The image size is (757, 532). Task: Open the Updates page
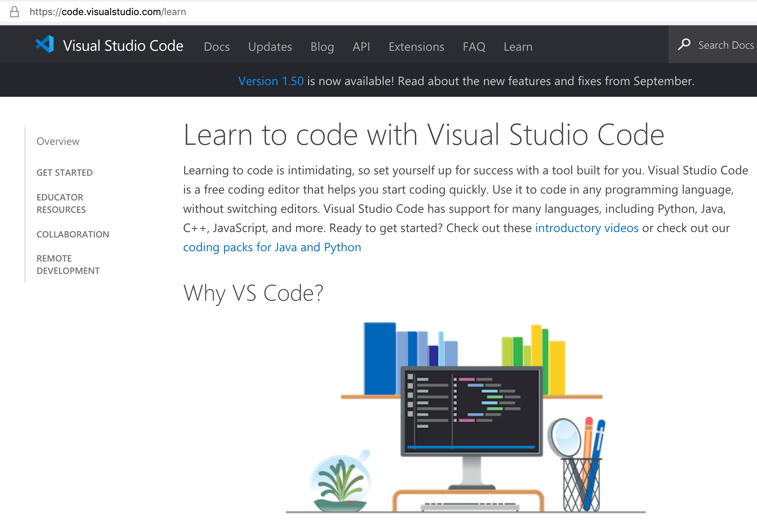[270, 47]
